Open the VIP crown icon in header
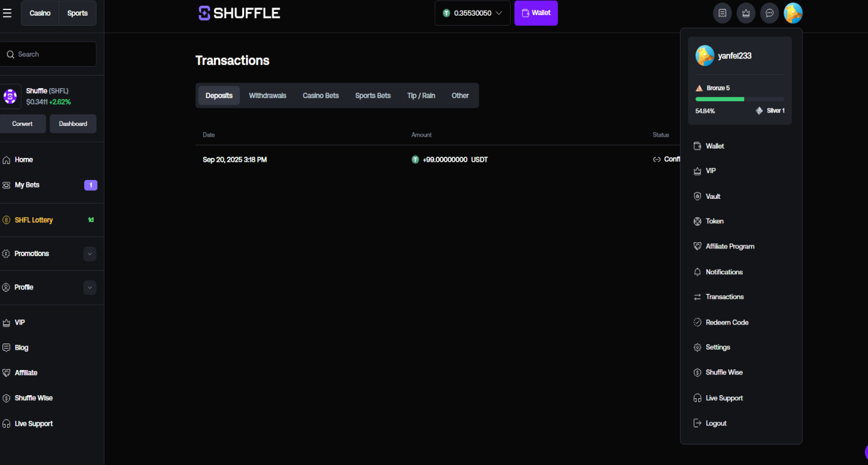This screenshot has width=868, height=465. [x=746, y=13]
